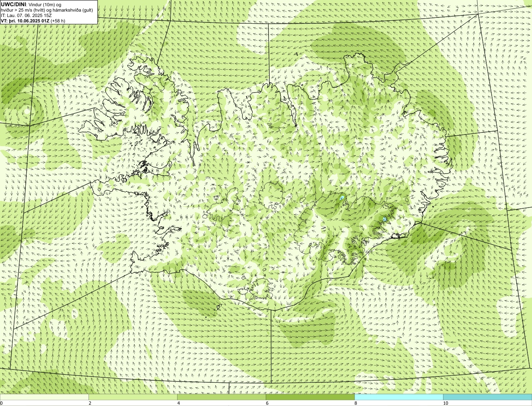Click the 'hviður > 25 m/s (hvítt)' description line
The image size is (532, 406).
47,10
